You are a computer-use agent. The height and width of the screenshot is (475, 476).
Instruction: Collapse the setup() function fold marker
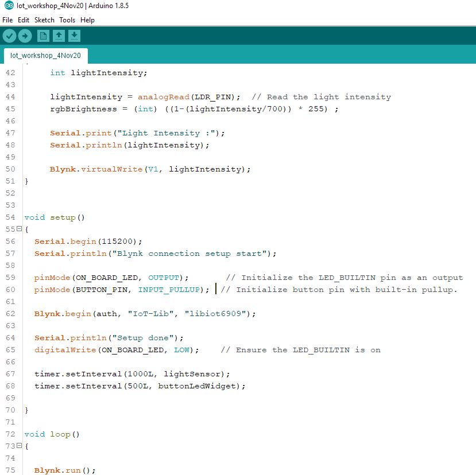click(20, 229)
